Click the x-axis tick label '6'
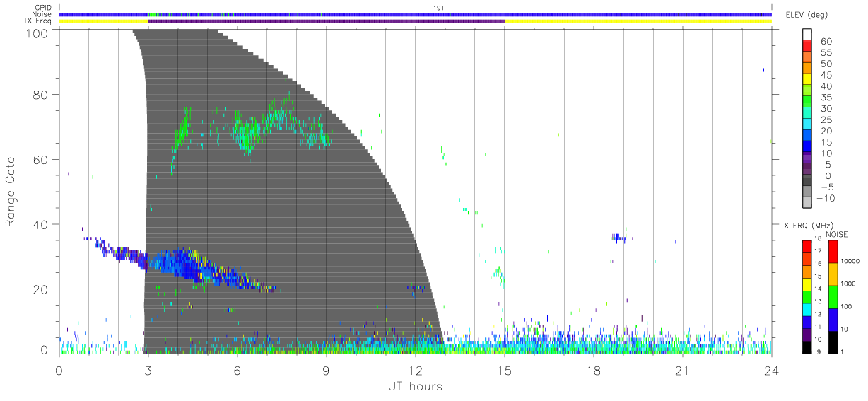Screen dimensions: 868x401 tap(237, 371)
